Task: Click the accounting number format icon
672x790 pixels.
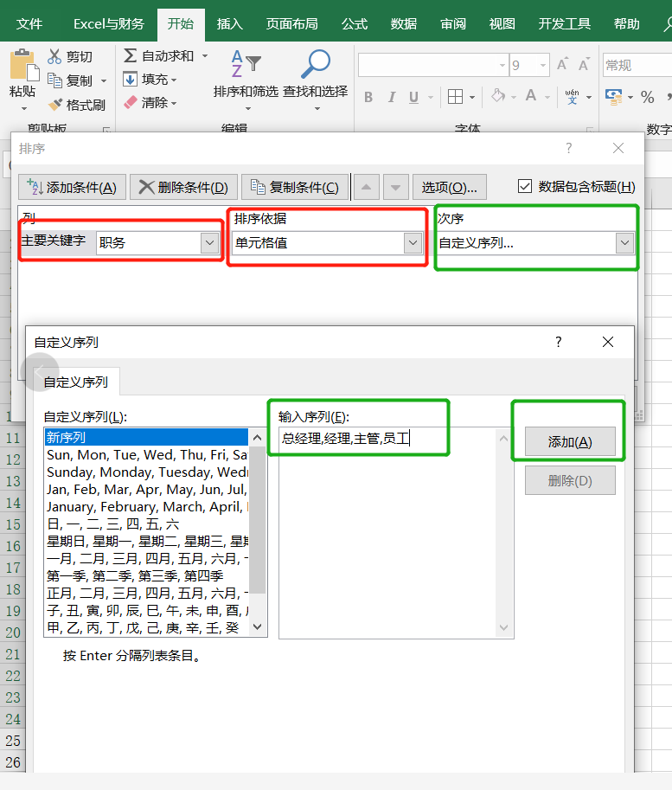Action: (x=613, y=96)
